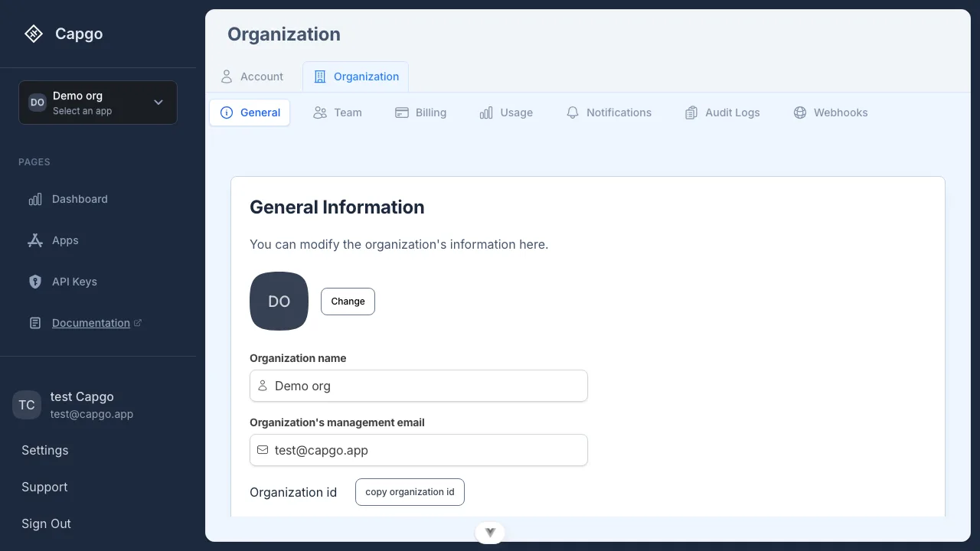Screen dimensions: 980x551
Task: Expand the scroll-down arrow at page bottom
Action: point(490,533)
